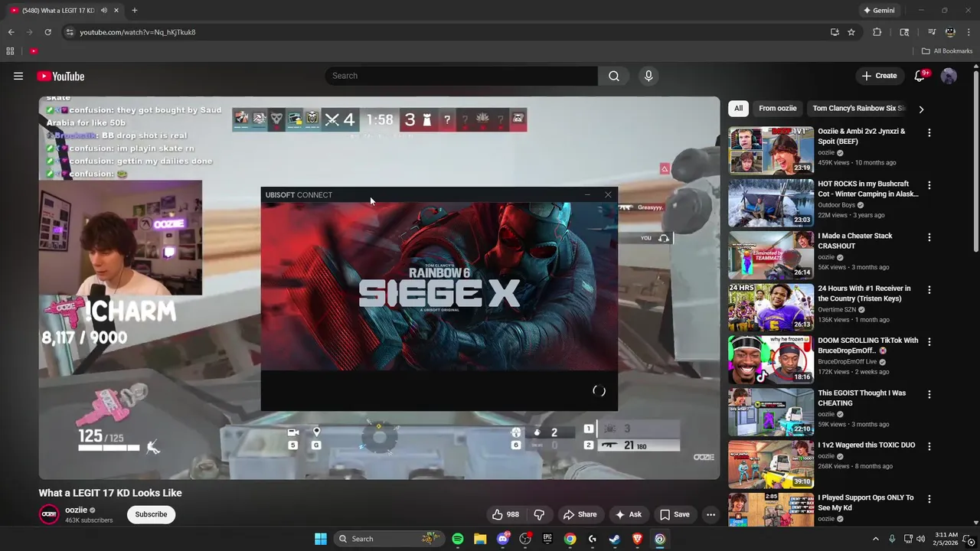The height and width of the screenshot is (551, 980).
Task: Click the YouTube search input field
Action: click(x=461, y=76)
